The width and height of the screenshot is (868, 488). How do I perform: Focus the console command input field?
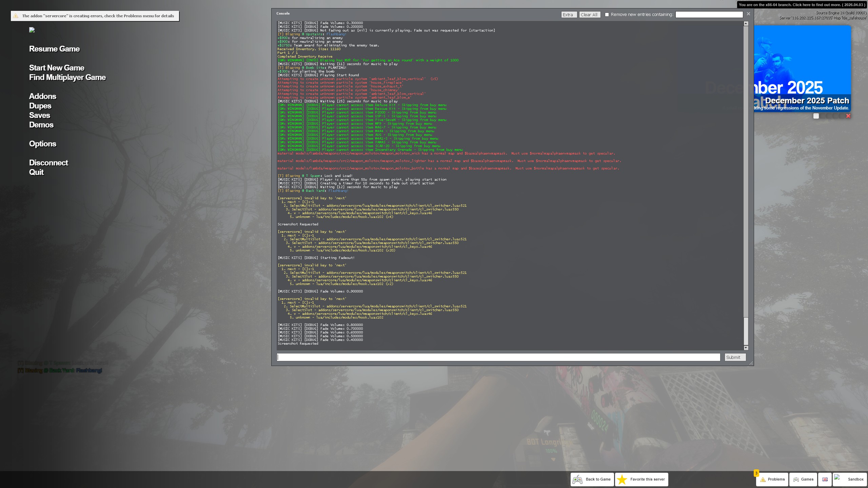coord(498,357)
